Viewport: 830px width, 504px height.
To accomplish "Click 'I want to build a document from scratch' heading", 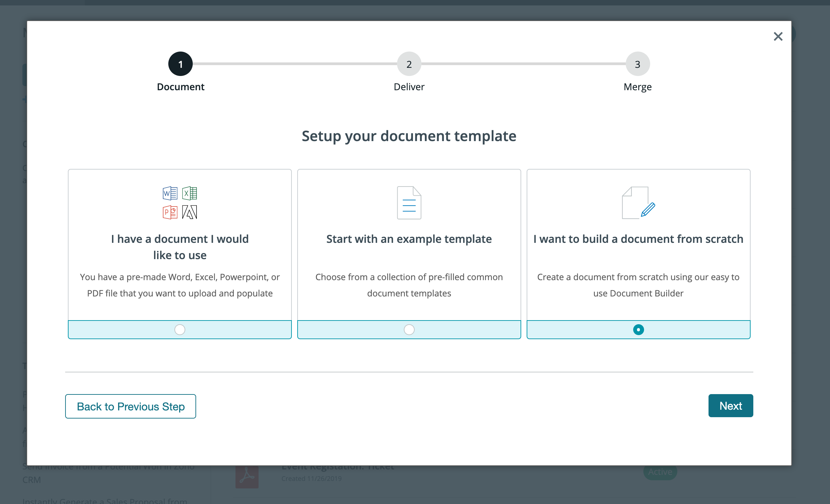I will pos(638,239).
